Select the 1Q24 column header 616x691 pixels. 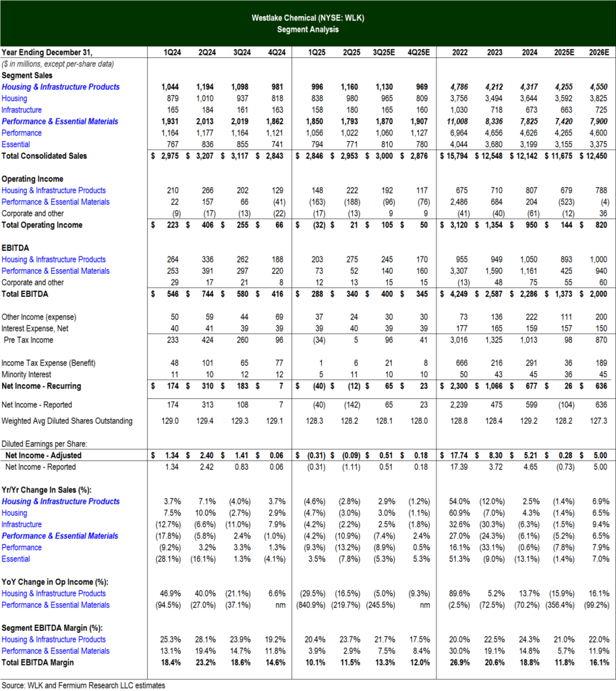click(172, 53)
